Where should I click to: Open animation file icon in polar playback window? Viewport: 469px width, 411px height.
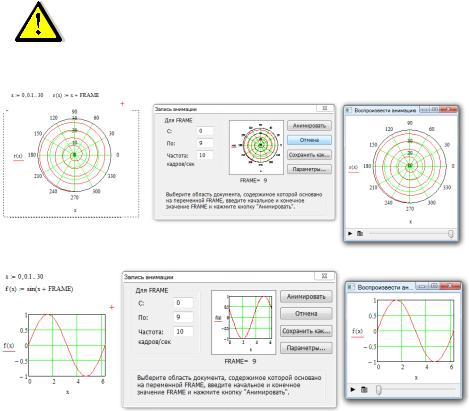(x=360, y=233)
